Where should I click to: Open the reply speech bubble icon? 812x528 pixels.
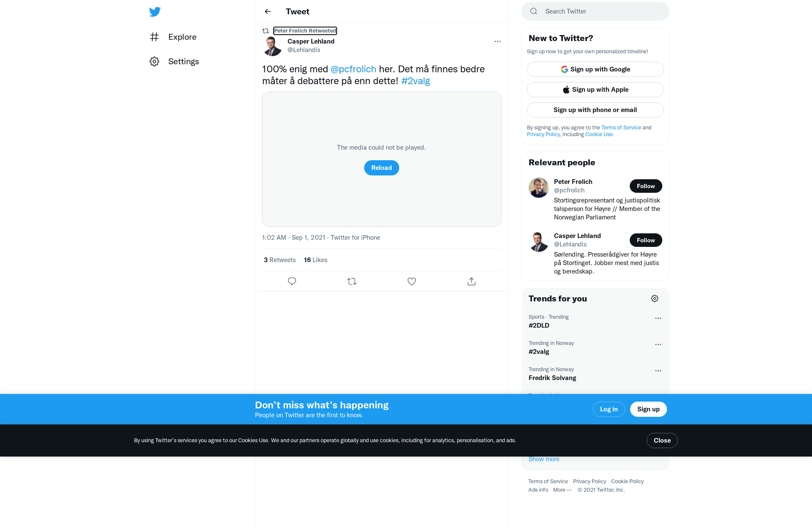tap(292, 281)
